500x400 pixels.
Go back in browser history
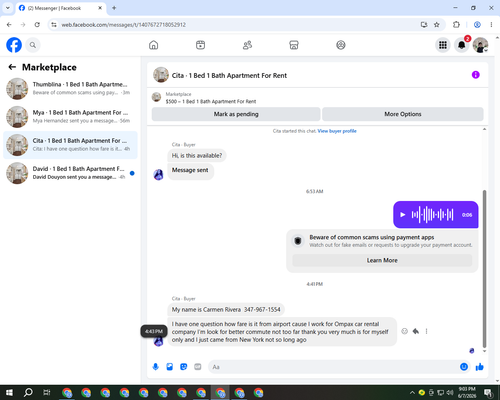pos(9,25)
